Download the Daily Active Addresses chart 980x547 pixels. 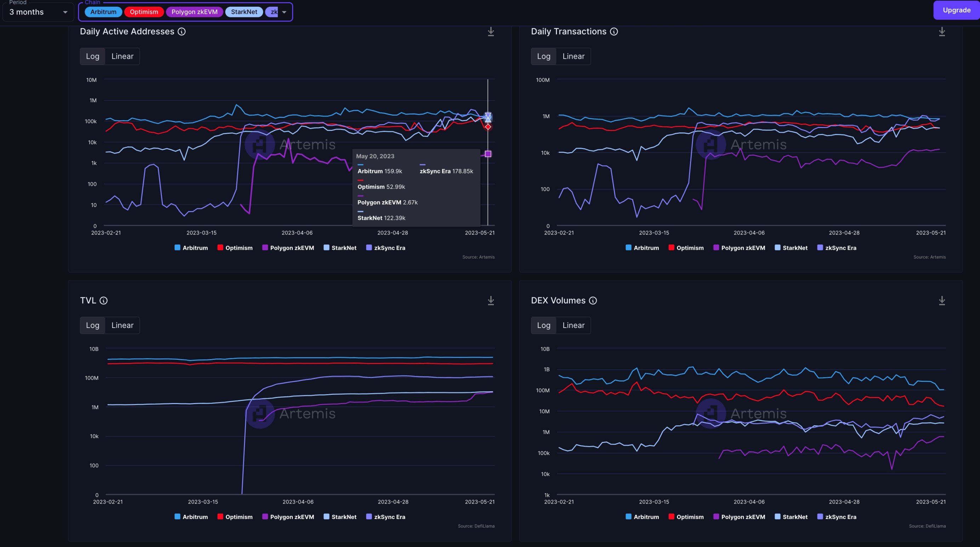pyautogui.click(x=491, y=31)
